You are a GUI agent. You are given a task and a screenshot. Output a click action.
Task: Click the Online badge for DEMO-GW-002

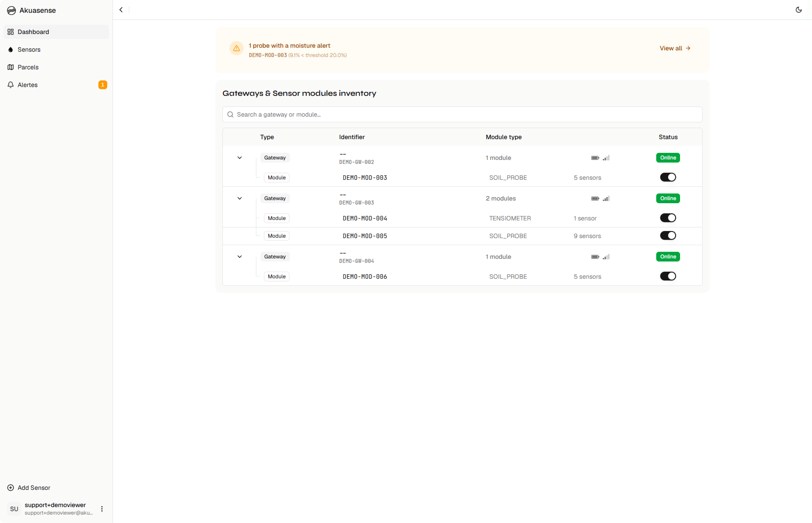click(x=668, y=157)
